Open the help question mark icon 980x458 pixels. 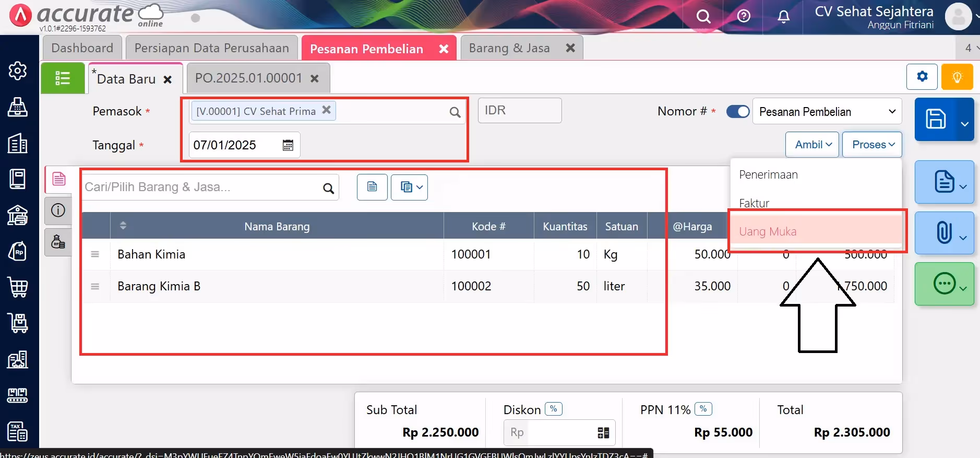744,16
